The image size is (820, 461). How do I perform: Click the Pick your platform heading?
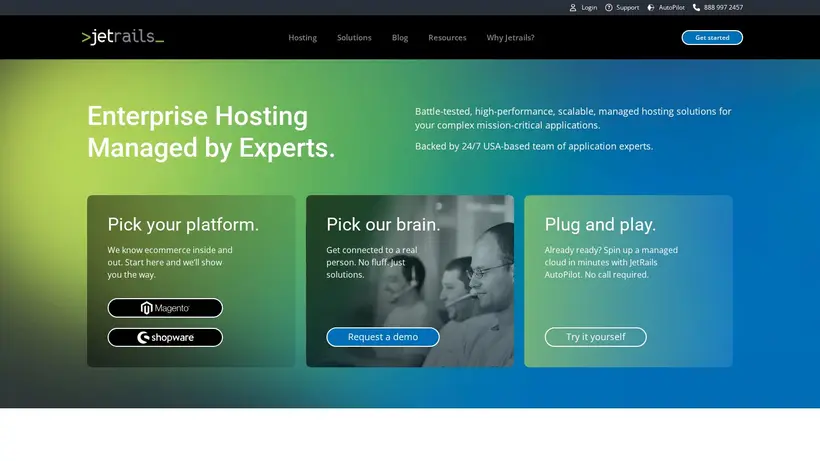183,225
